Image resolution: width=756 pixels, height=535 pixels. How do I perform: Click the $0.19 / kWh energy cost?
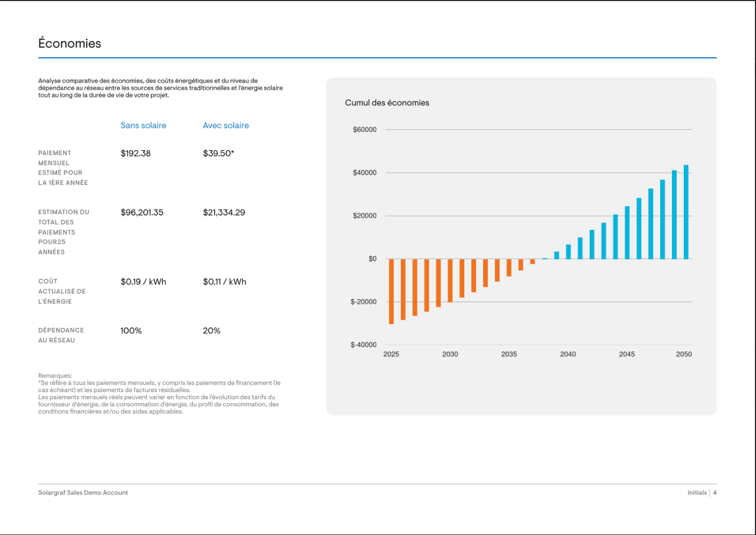point(143,282)
